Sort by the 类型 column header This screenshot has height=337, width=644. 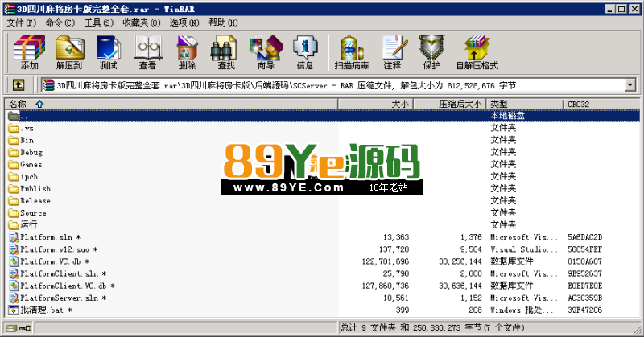[x=525, y=104]
